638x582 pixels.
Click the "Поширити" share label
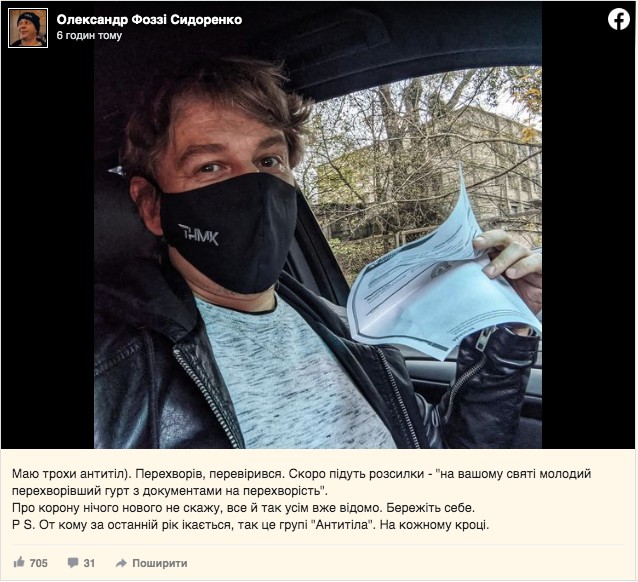click(x=159, y=563)
